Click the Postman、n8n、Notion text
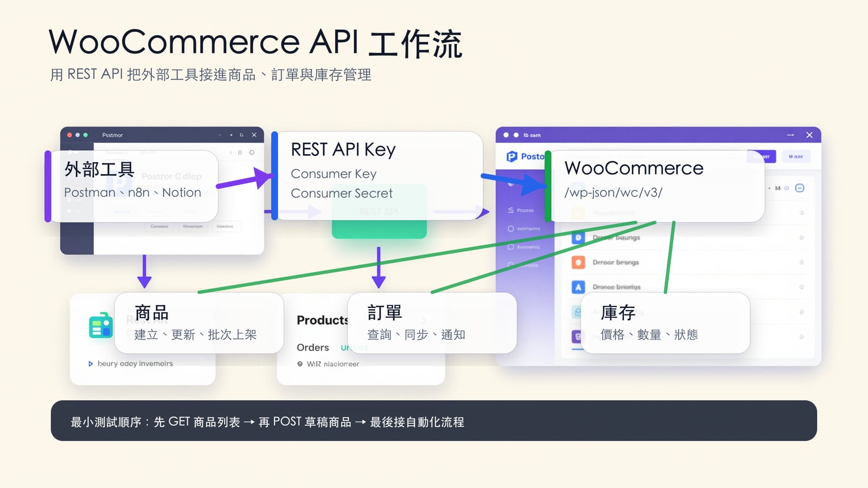 click(x=132, y=192)
